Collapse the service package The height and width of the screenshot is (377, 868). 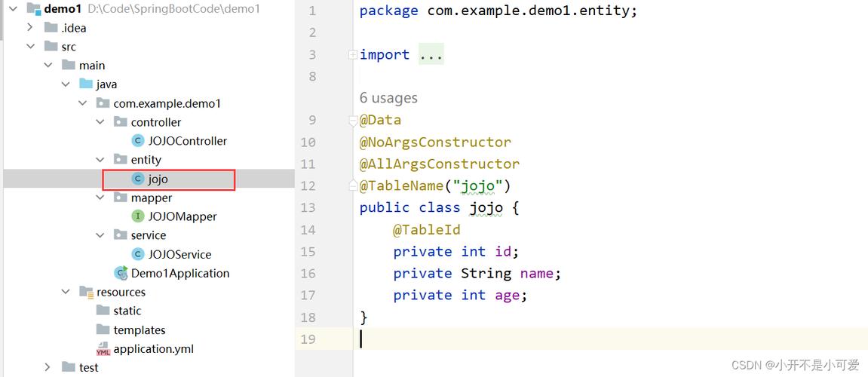click(100, 235)
